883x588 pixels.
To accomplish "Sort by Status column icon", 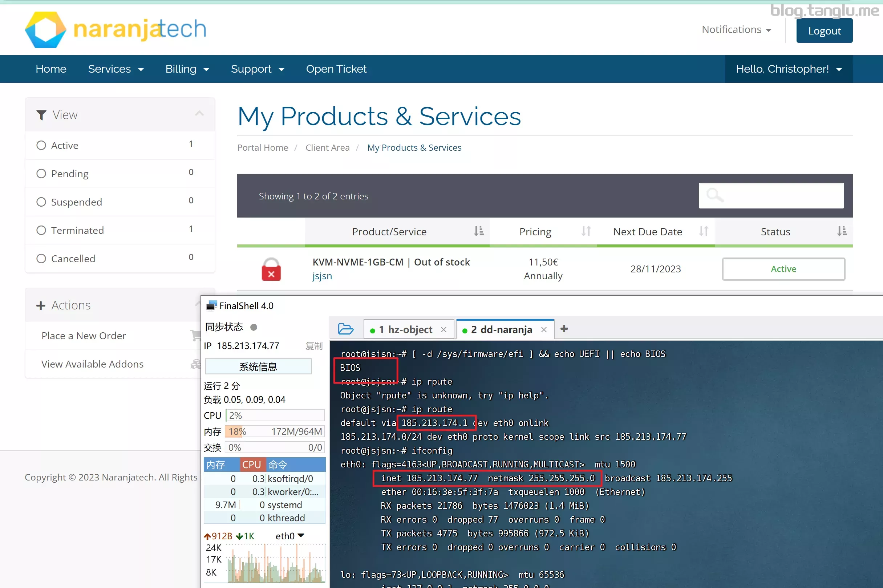I will 842,231.
